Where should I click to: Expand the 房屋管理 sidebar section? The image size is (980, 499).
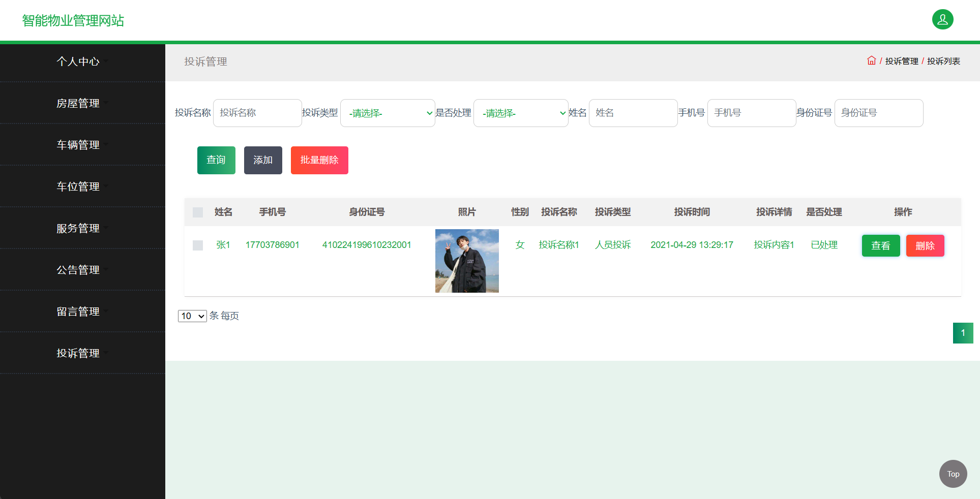79,103
